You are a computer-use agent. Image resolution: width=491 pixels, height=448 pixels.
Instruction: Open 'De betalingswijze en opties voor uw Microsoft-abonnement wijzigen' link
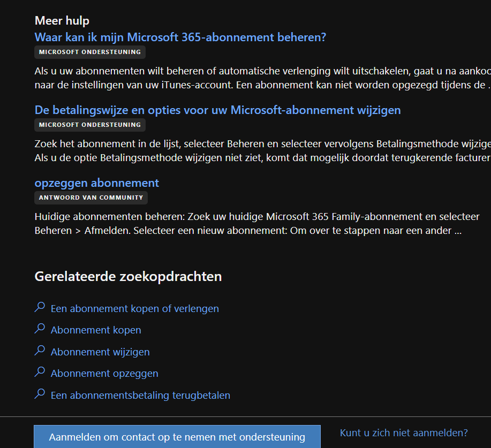click(x=217, y=110)
